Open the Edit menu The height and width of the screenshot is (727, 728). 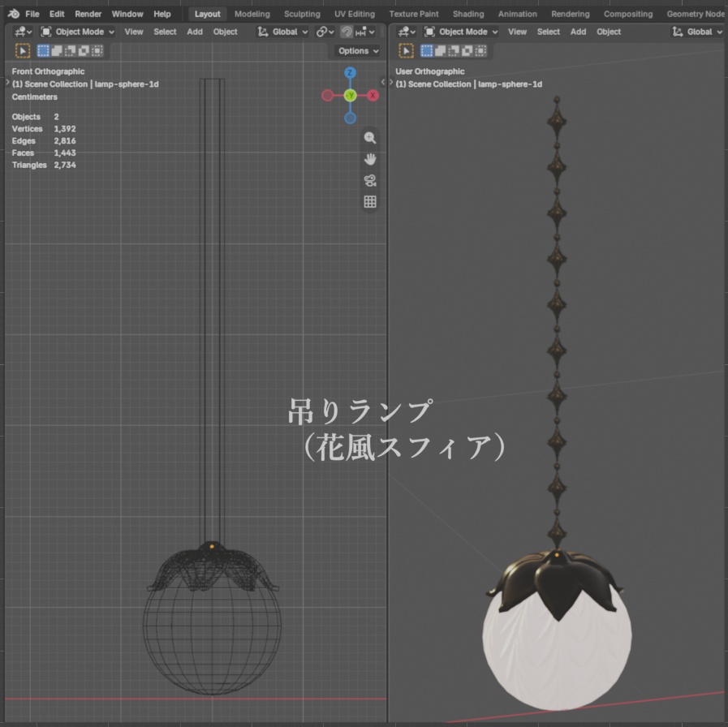coord(57,14)
